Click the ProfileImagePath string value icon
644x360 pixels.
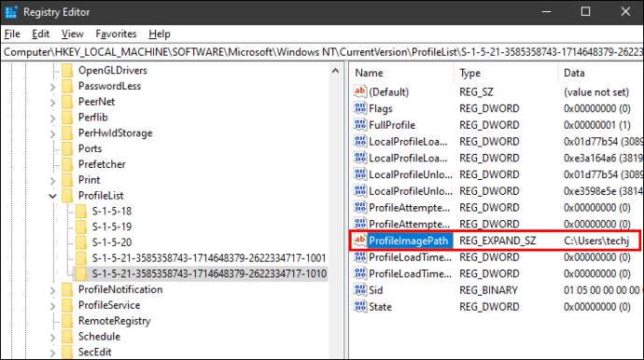(x=359, y=240)
